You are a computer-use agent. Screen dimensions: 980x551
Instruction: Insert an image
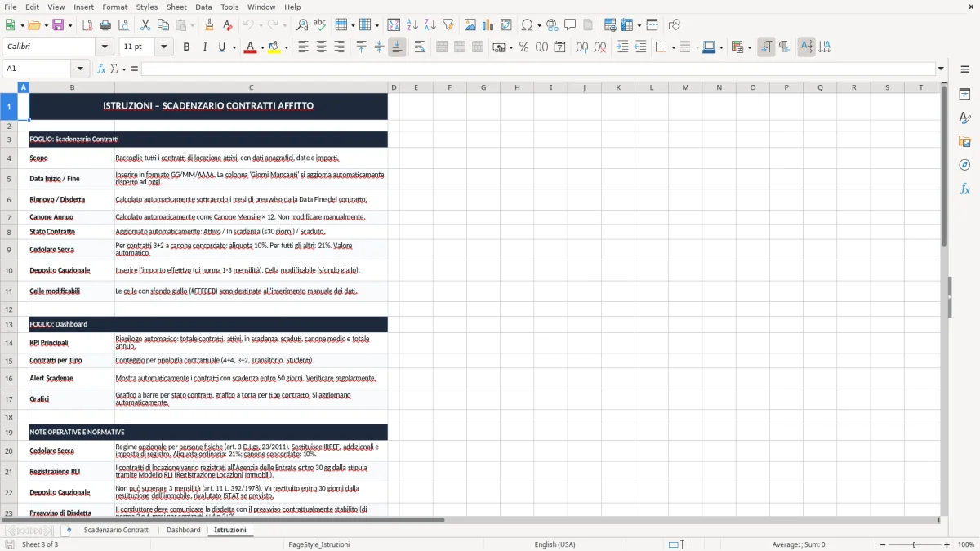point(470,25)
